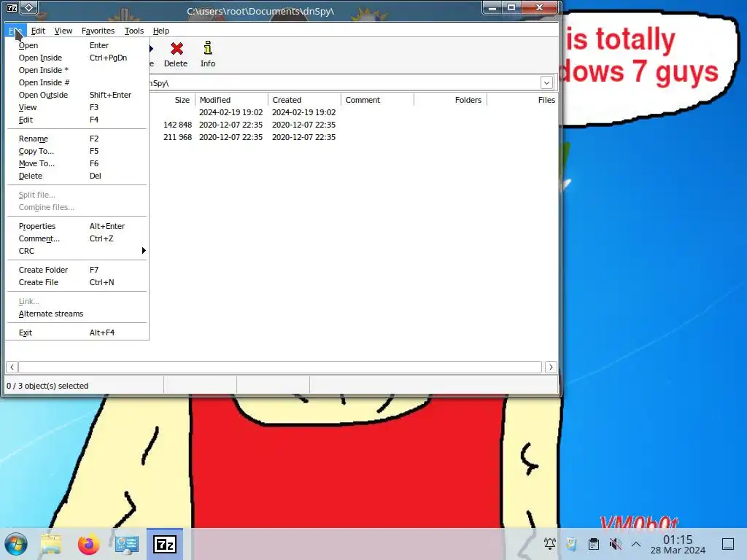
Task: Open the Tools menu
Action: click(x=134, y=31)
